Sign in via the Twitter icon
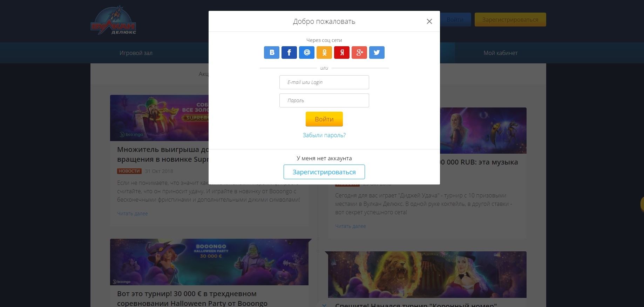This screenshot has height=307, width=644. pyautogui.click(x=377, y=53)
